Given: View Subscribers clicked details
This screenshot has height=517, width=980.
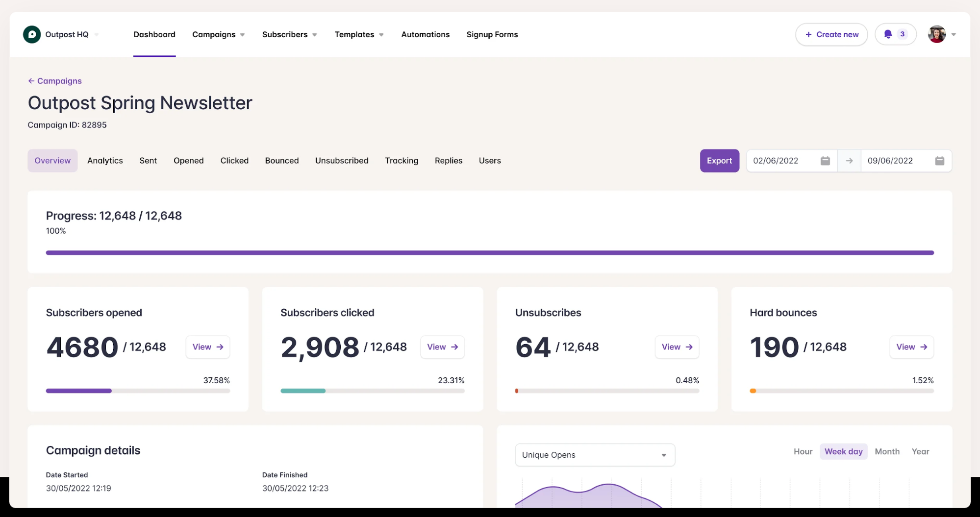Looking at the screenshot, I should [442, 347].
